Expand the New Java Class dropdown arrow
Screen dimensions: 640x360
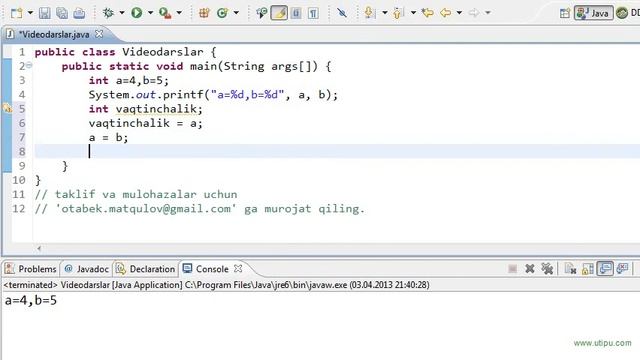(x=236, y=13)
